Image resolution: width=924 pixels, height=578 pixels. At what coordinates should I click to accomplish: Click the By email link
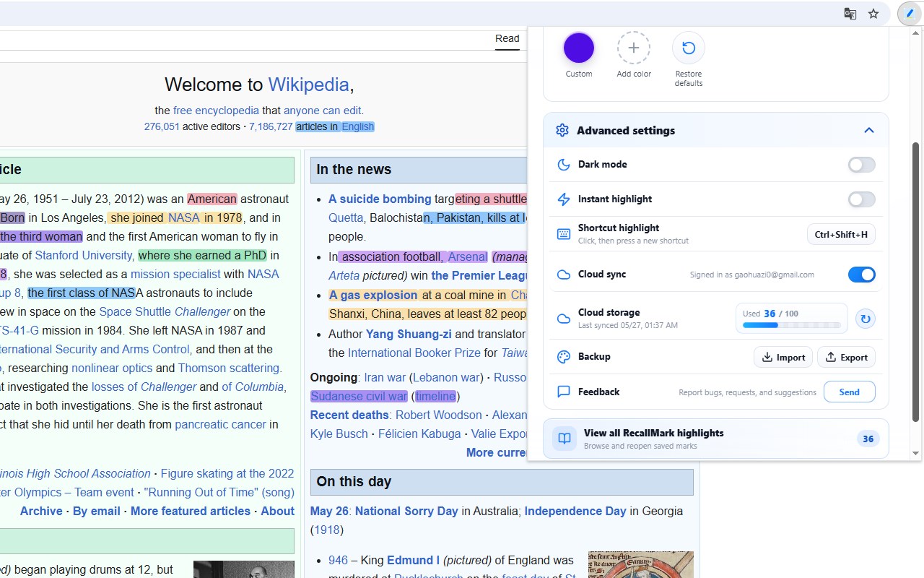pos(97,511)
